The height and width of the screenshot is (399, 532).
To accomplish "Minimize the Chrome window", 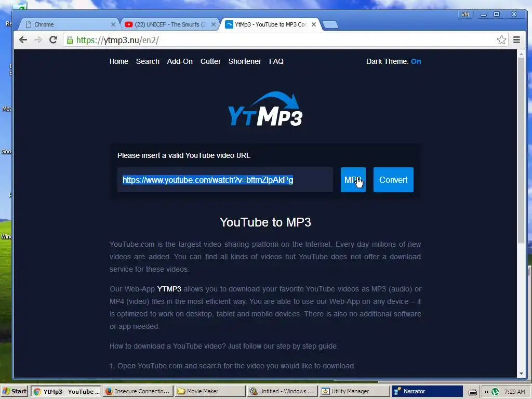I will pos(484,14).
